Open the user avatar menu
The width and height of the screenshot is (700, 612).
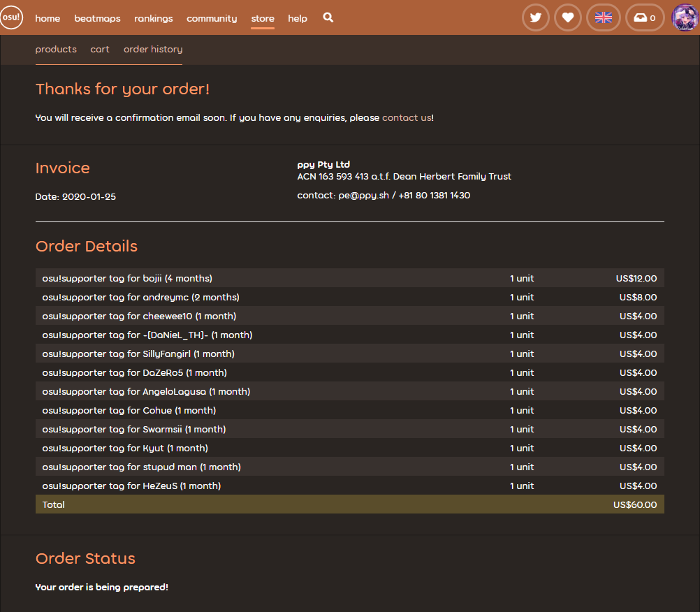[x=685, y=17]
